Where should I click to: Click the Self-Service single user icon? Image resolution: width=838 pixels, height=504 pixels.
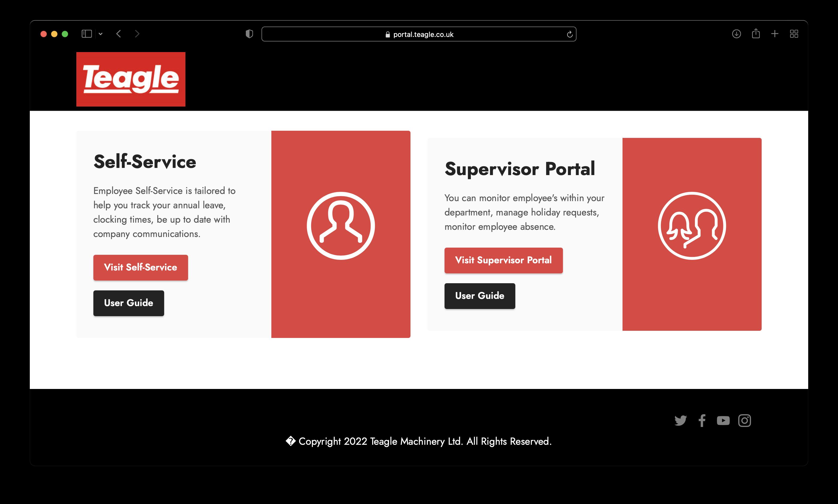coord(341,226)
